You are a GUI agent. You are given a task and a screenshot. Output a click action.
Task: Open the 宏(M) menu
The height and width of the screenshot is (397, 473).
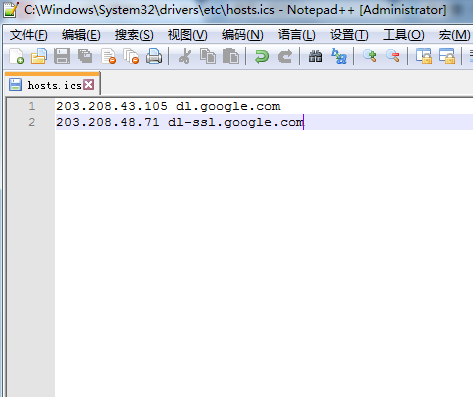click(x=454, y=35)
